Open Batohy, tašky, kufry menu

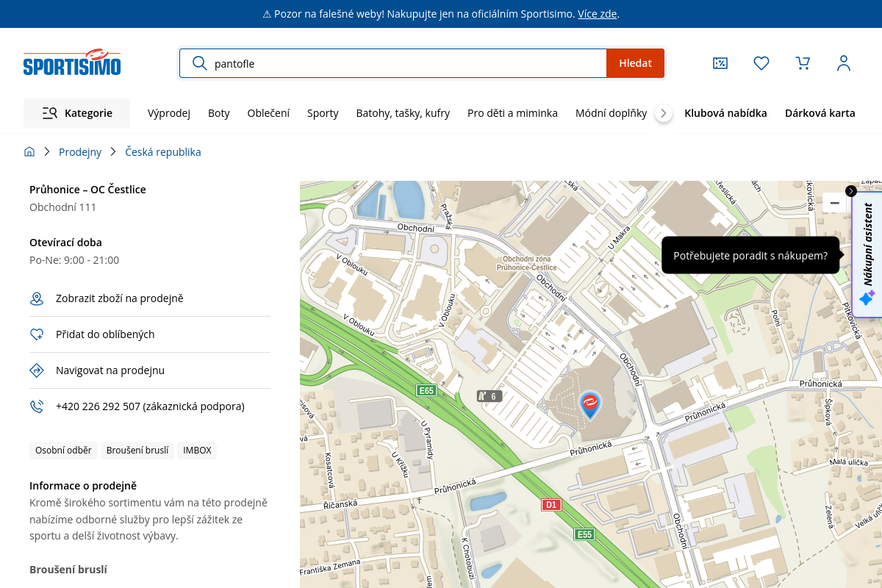[x=403, y=113]
